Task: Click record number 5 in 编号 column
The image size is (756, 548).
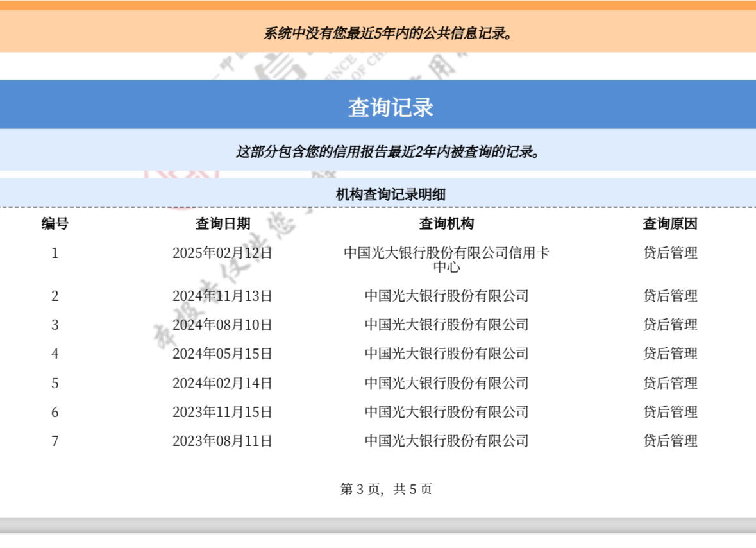Action: click(x=55, y=384)
